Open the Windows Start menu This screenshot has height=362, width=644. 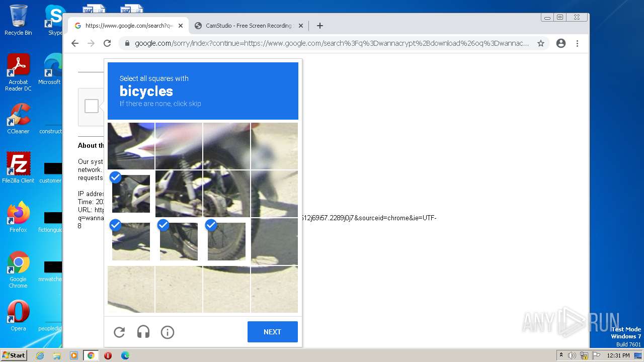click(x=14, y=355)
